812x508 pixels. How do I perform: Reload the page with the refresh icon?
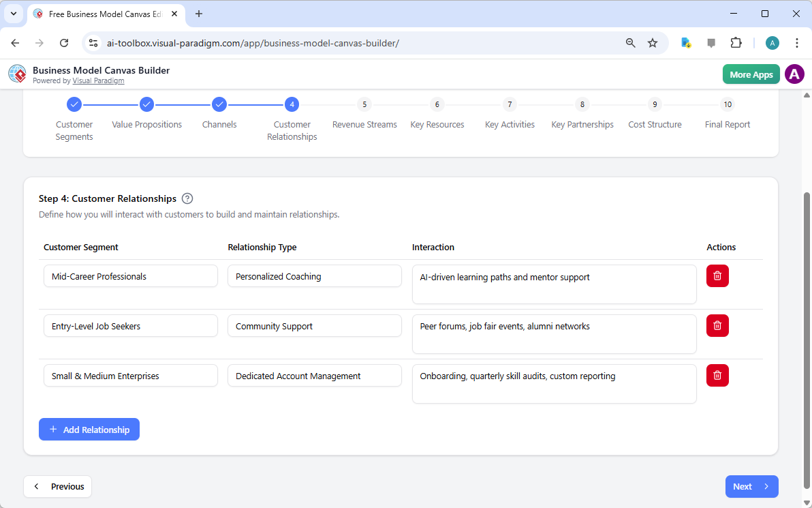pos(64,42)
